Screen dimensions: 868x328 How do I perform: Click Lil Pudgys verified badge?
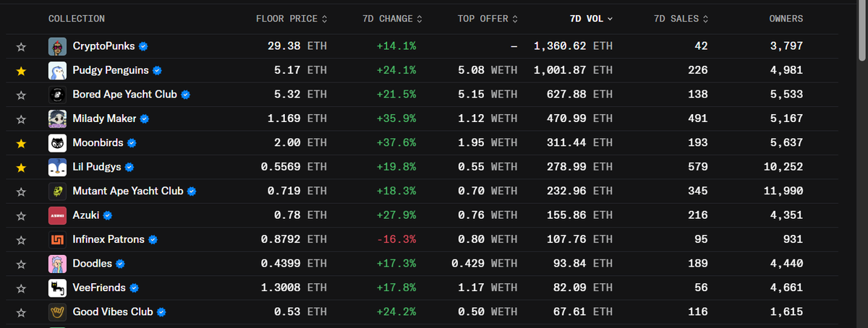pyautogui.click(x=129, y=167)
